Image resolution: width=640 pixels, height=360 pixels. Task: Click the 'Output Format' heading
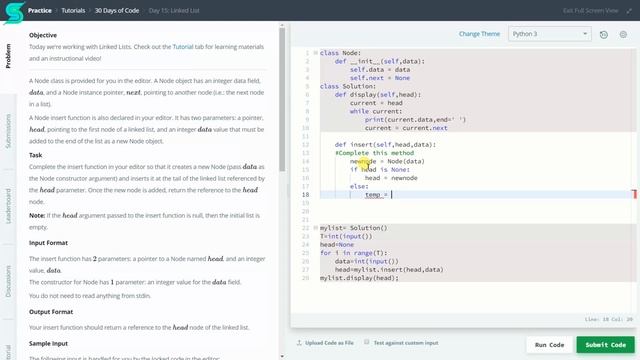[51, 312]
